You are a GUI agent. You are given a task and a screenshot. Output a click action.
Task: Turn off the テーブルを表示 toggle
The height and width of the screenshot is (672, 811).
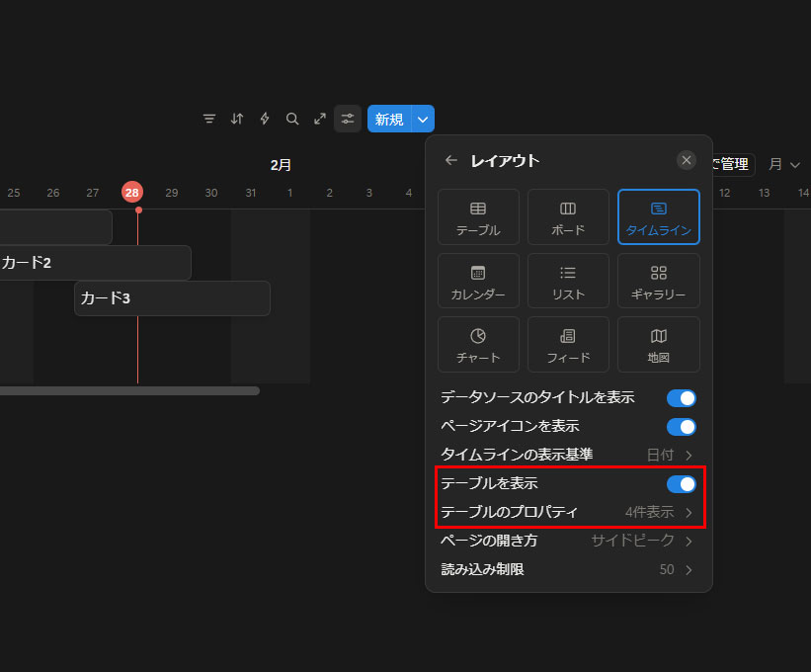tap(681, 484)
